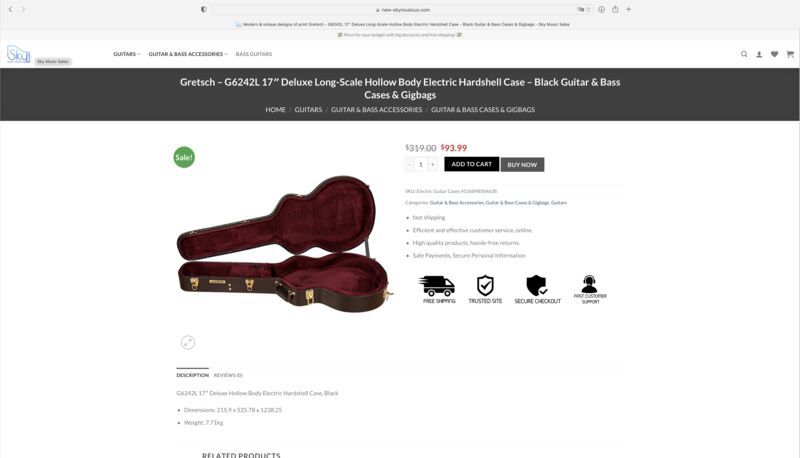800x458 pixels.
Task: Click the user account icon
Action: tap(759, 54)
